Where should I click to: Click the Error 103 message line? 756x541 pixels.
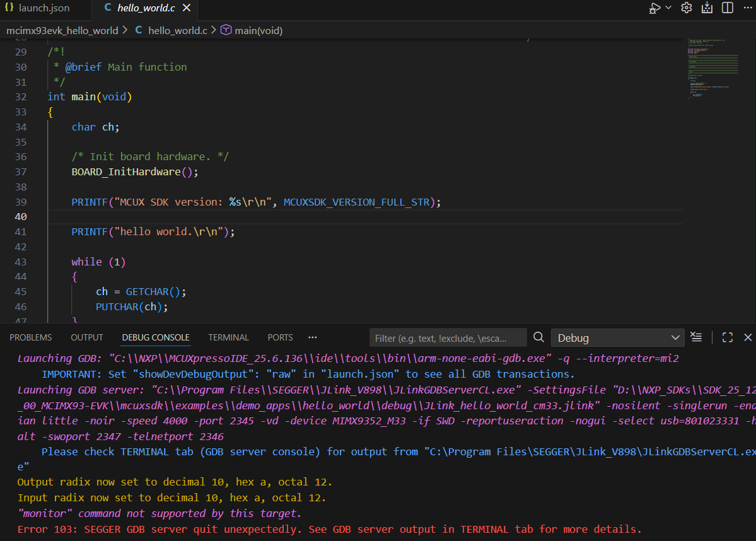[329, 530]
